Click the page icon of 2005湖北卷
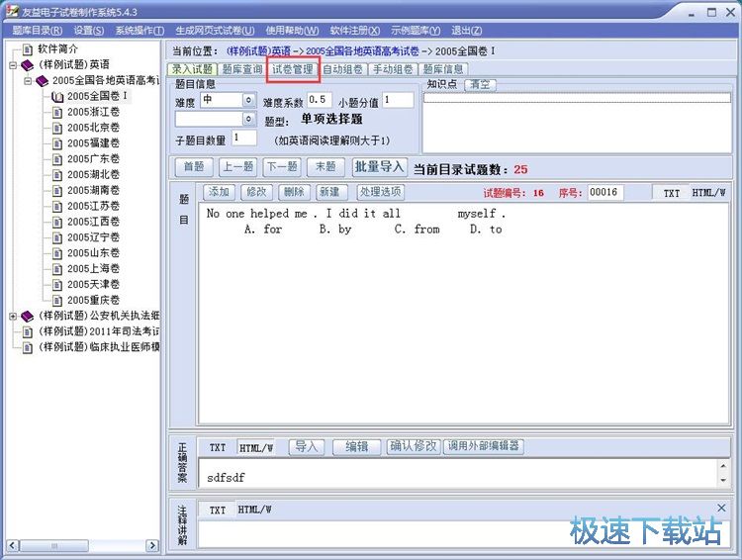 click(57, 175)
